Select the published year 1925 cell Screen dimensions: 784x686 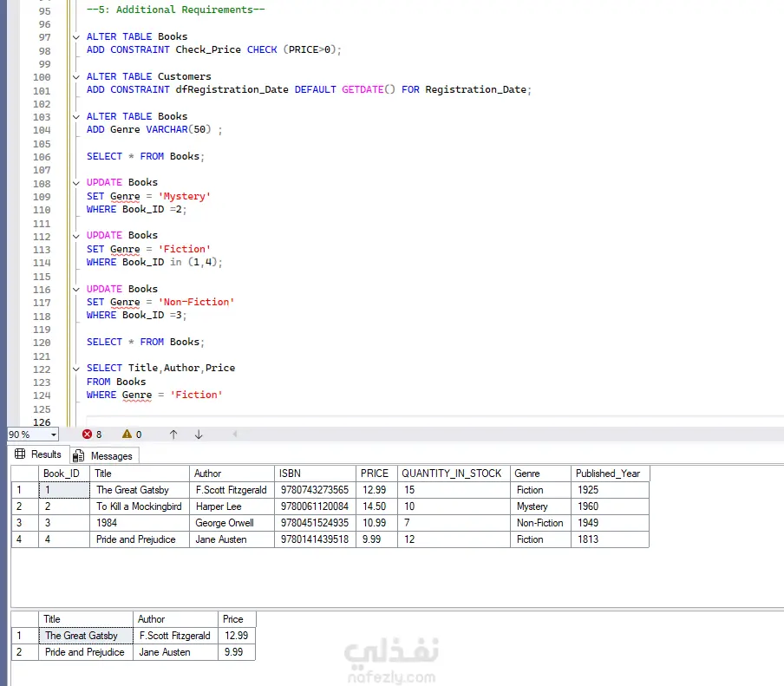(x=610, y=490)
